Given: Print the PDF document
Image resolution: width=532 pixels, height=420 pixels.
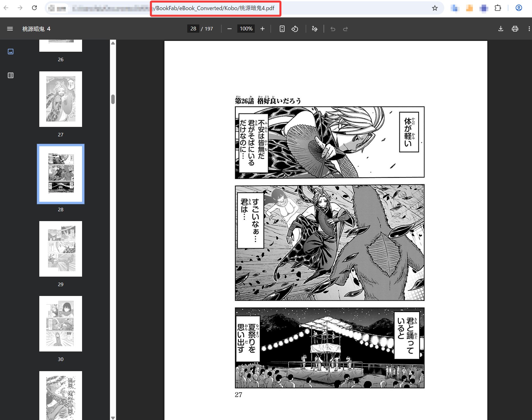Looking at the screenshot, I should click(515, 29).
